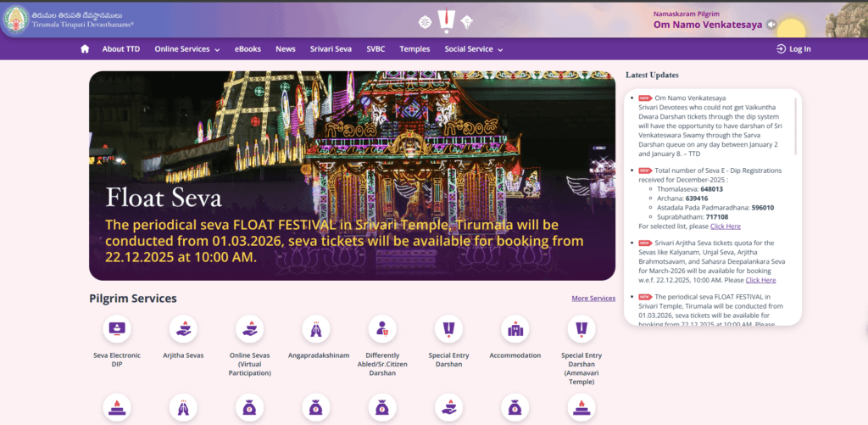868x425 pixels.
Task: Open the Accommodation building icon
Action: 515,329
